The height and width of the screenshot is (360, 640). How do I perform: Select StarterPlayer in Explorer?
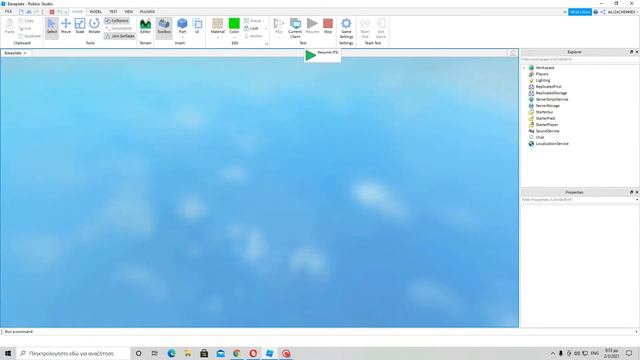point(547,124)
